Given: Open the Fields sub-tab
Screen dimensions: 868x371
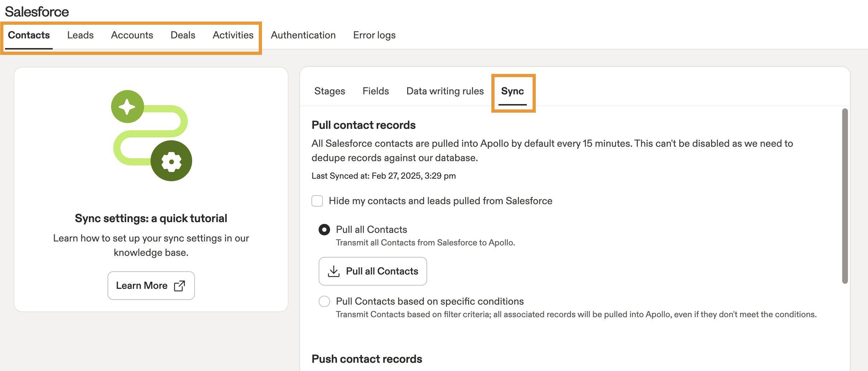Looking at the screenshot, I should tap(376, 91).
